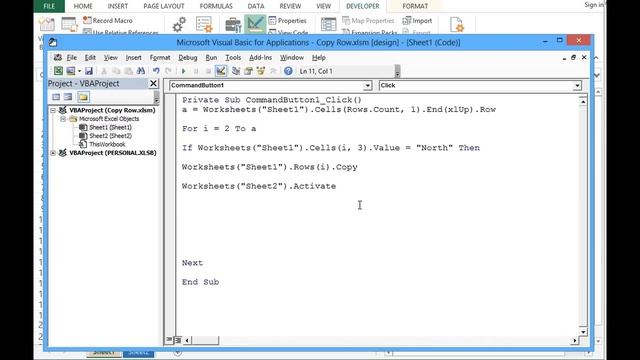Click the "End Sub" line in code
640x360 pixels.
200,282
